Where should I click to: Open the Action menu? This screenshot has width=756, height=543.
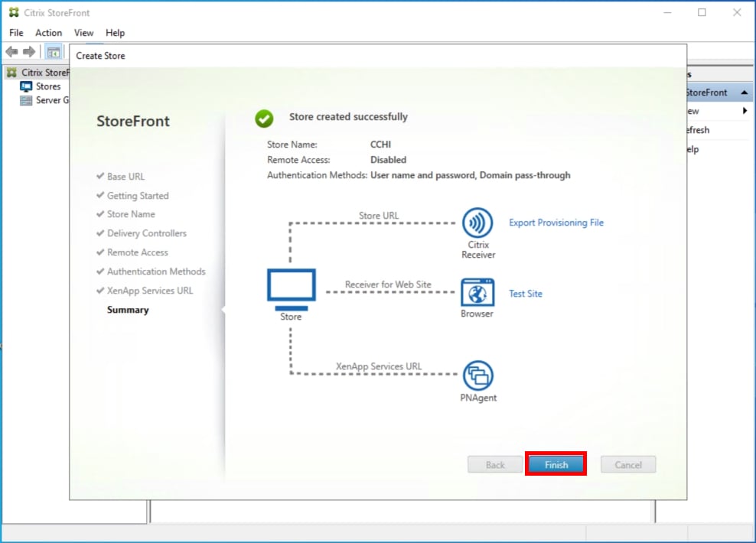pyautogui.click(x=49, y=33)
